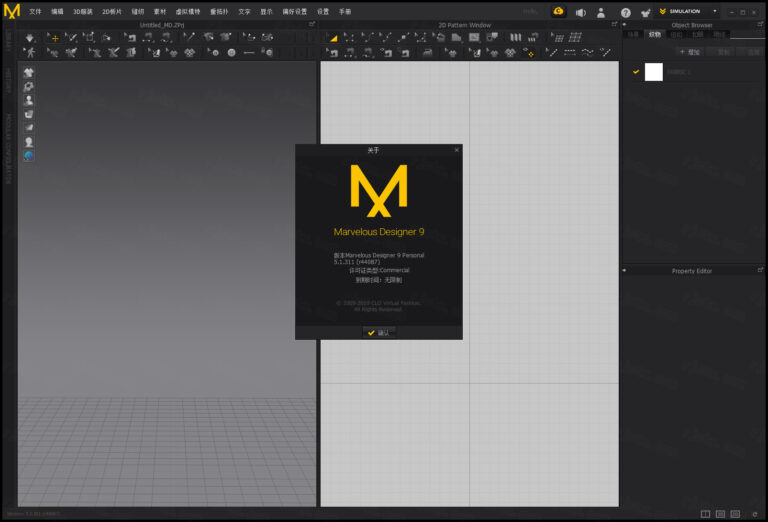
Task: Collapse the Property Editor via left arrow
Action: tap(624, 270)
